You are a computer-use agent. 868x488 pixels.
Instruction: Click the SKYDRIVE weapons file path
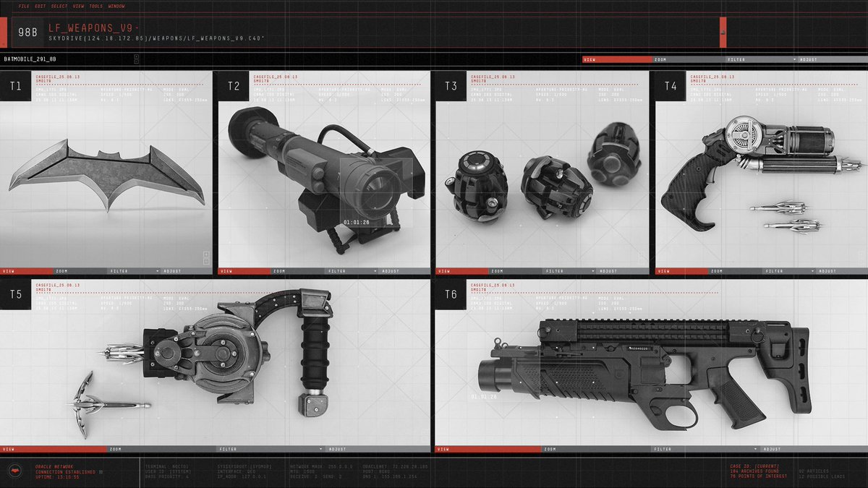tap(156, 38)
